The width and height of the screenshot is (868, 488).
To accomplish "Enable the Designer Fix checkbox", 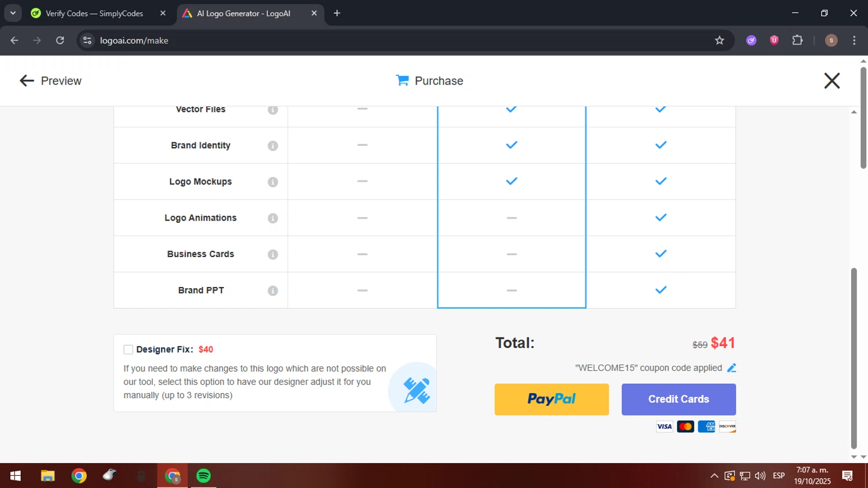I will coord(128,350).
